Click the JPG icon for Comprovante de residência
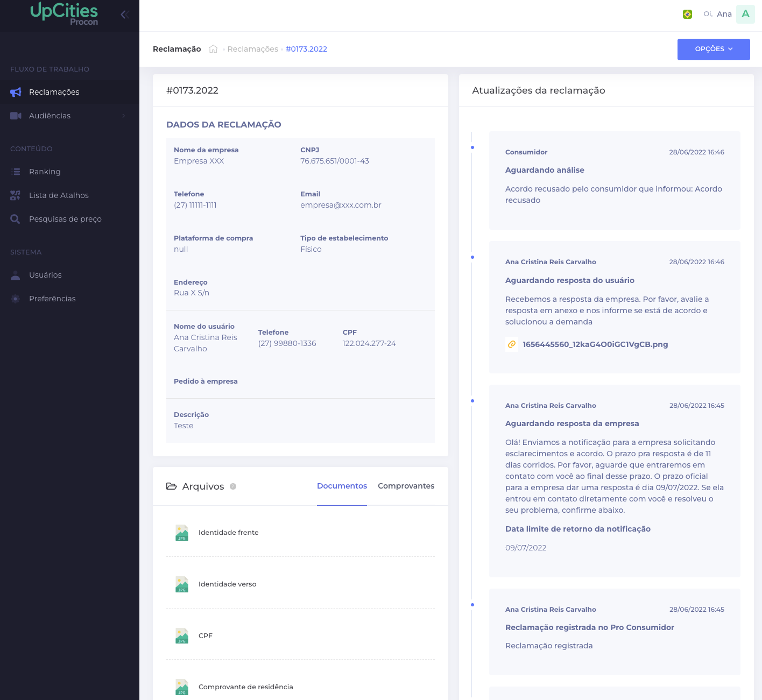The height and width of the screenshot is (700, 762). (x=182, y=687)
